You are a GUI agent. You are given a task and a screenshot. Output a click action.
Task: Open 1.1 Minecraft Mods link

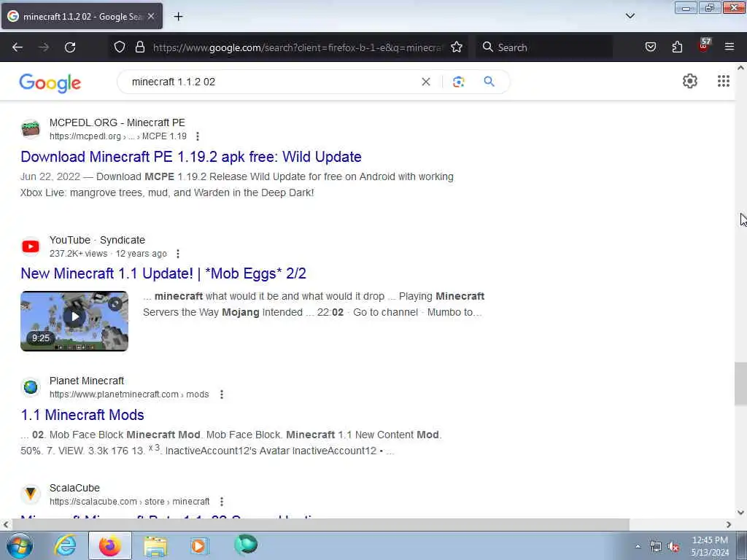tap(82, 415)
